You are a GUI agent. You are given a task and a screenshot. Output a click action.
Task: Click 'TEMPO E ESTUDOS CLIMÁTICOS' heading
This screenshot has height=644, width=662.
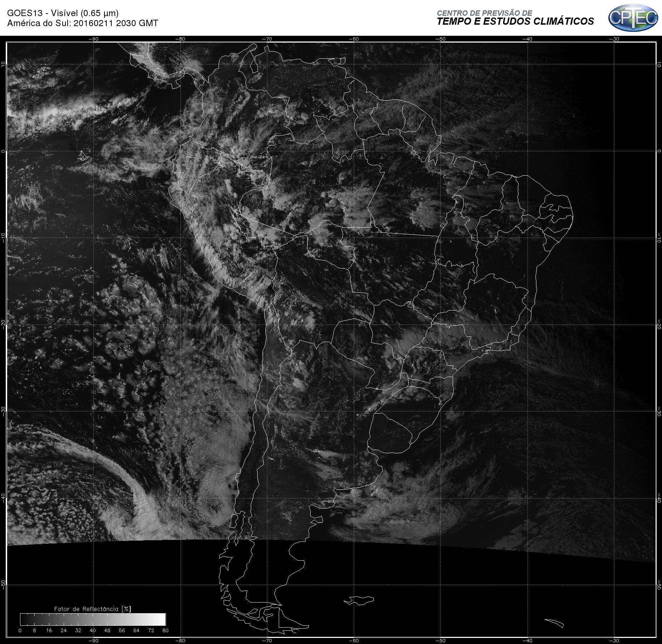(x=515, y=21)
